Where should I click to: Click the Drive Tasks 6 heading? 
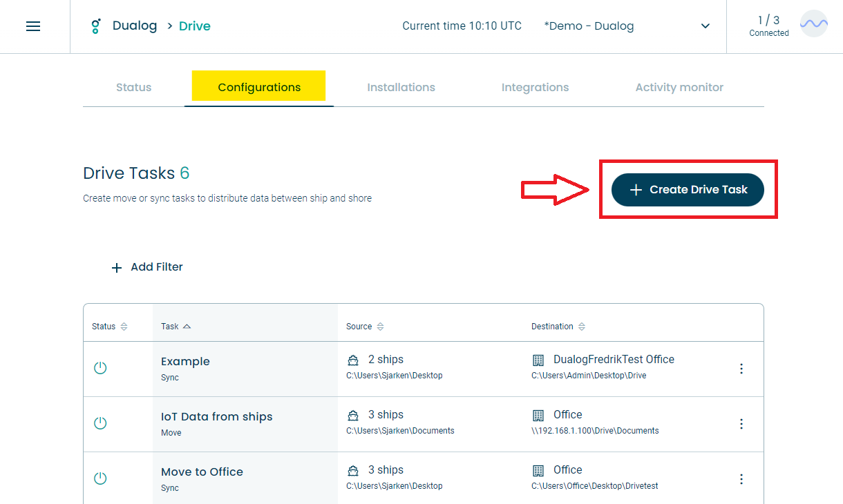pyautogui.click(x=136, y=173)
